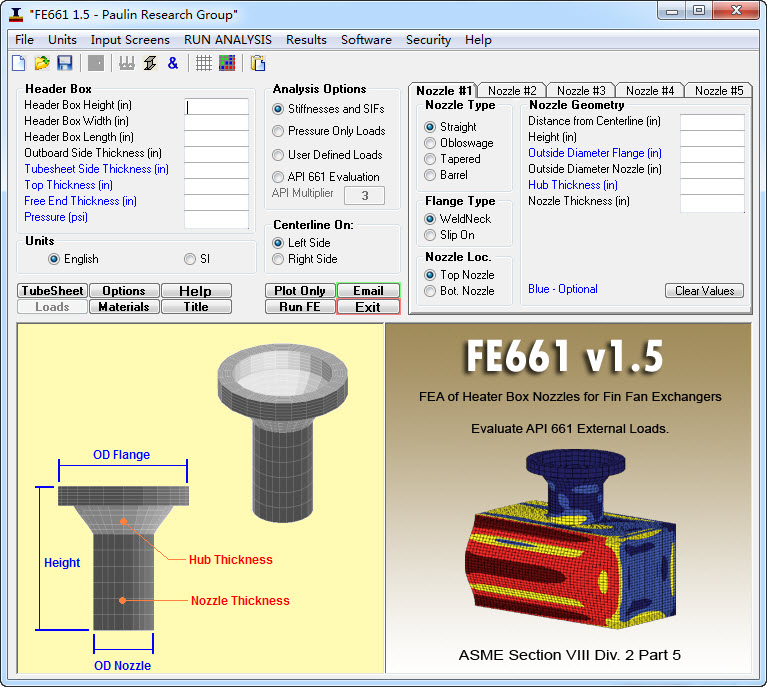Switch to the Nozzle #3 tab
The width and height of the screenshot is (767, 687).
click(x=581, y=91)
